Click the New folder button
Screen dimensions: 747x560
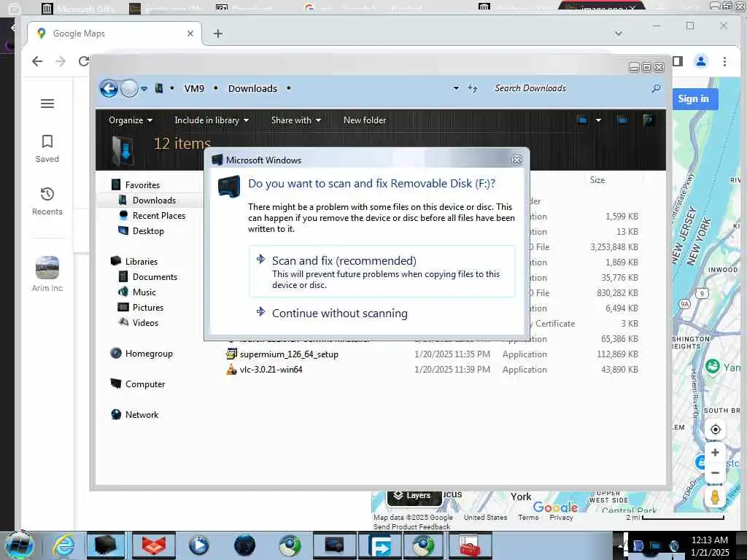(365, 120)
